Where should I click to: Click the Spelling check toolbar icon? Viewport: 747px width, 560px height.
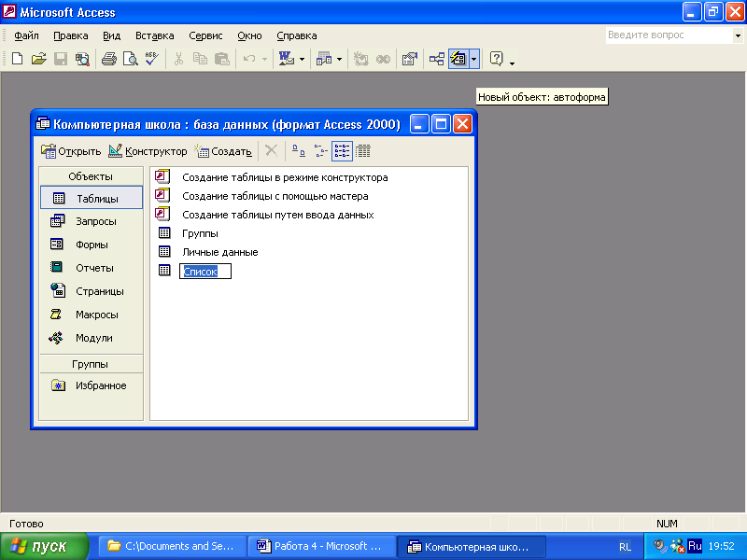152,59
